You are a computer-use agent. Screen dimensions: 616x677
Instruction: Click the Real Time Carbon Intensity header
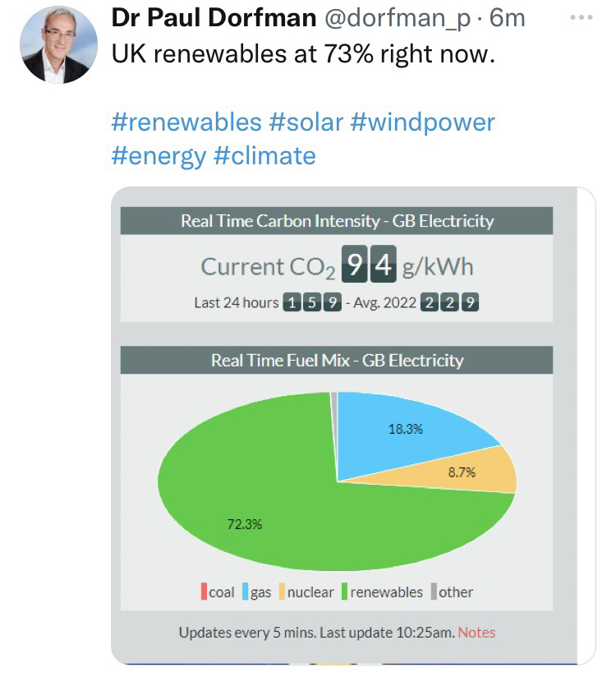[337, 220]
